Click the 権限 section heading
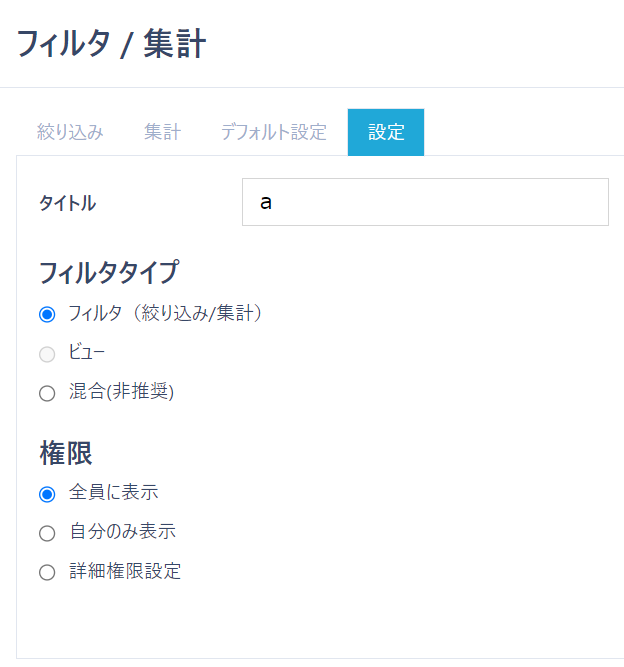Screen dimensions: 624x667 click(x=66, y=453)
